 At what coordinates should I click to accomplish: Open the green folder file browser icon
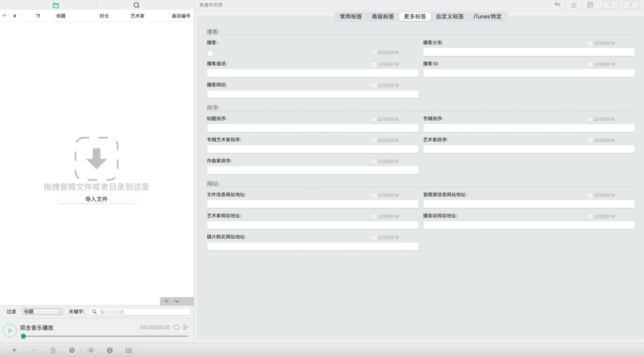[x=56, y=5]
